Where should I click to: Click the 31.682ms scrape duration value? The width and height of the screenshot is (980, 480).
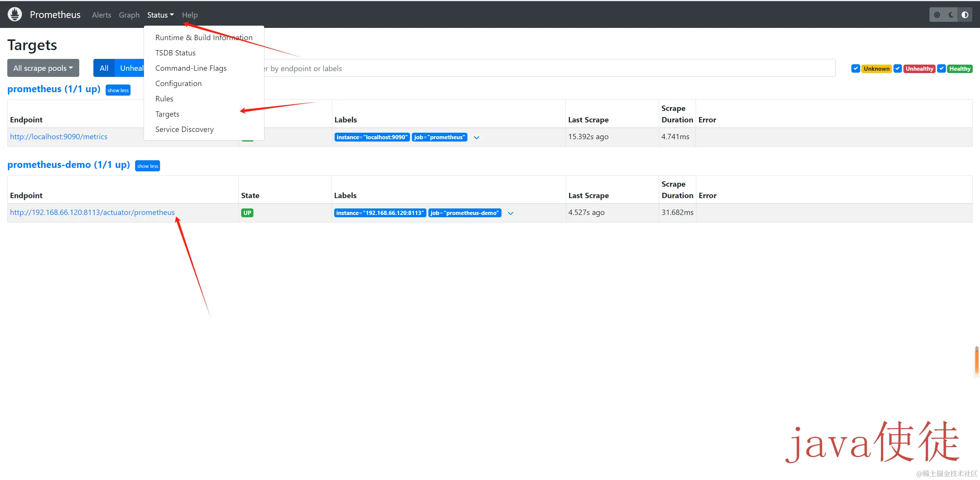(678, 212)
